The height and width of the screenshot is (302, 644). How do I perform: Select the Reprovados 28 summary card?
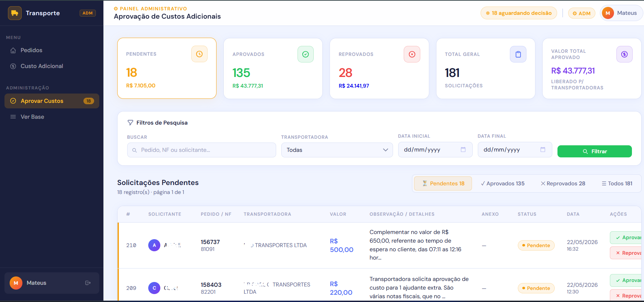(379, 68)
